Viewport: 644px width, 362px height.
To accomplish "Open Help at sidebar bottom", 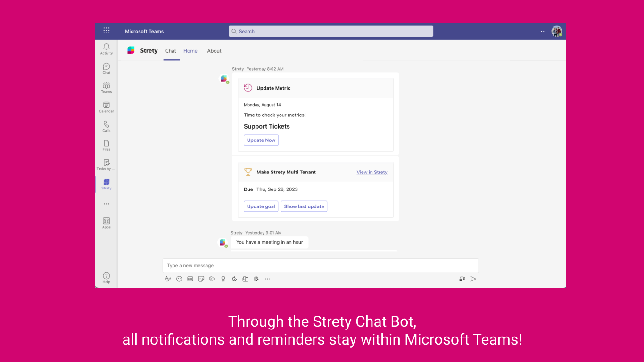I will pos(107,278).
